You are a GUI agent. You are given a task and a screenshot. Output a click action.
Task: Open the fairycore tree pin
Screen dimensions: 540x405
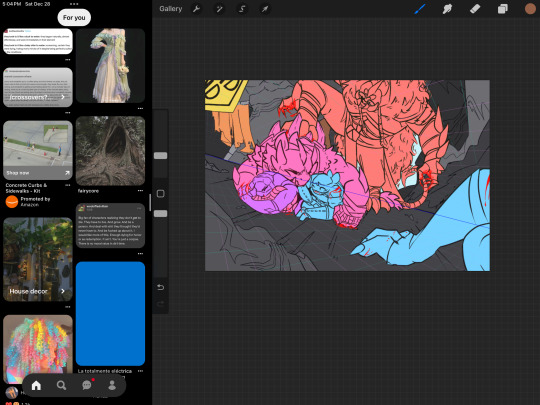click(110, 151)
